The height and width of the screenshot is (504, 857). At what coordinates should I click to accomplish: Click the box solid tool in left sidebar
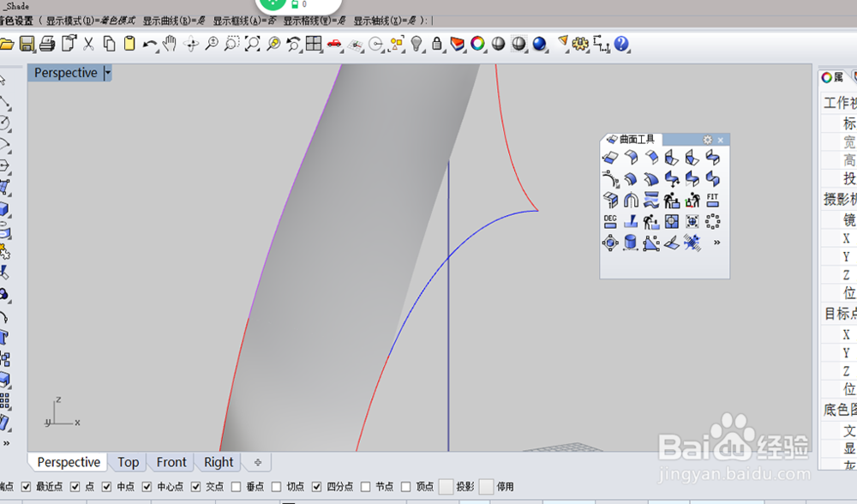4,209
